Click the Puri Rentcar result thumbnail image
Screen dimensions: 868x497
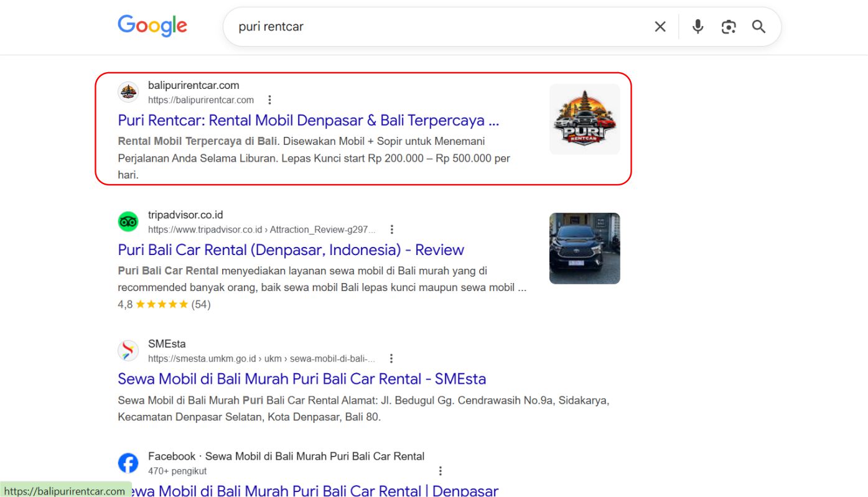pyautogui.click(x=584, y=118)
